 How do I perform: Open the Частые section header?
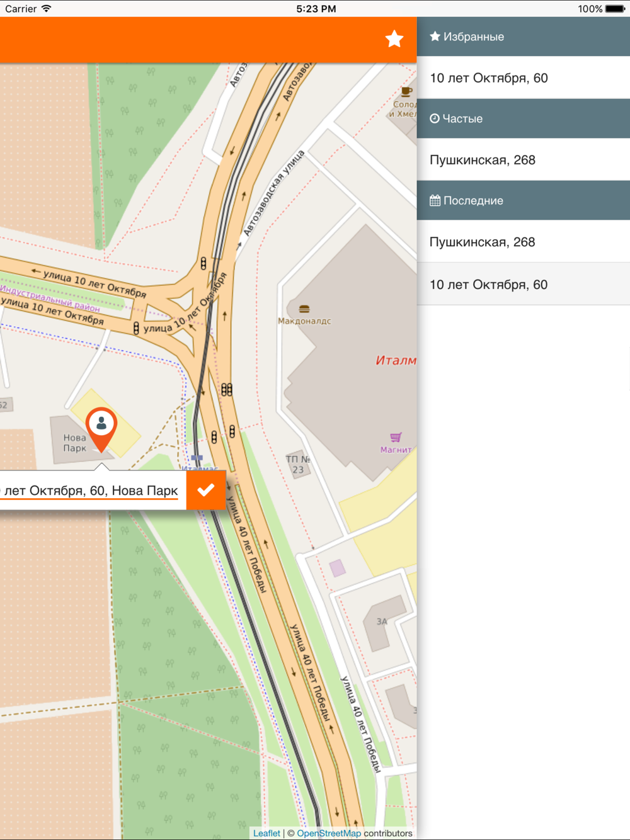(x=524, y=118)
